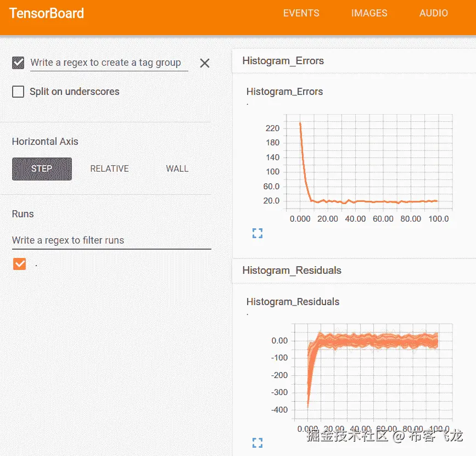Image resolution: width=476 pixels, height=456 pixels.
Task: Expand Histogram_Errors chart to full size
Action: click(x=257, y=233)
